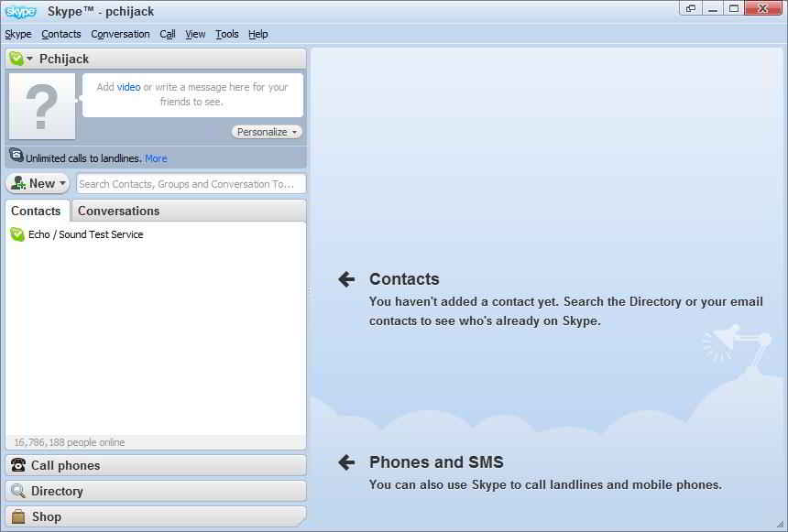Expand the status dropdown arrow beside Pchijack
The image size is (788, 532).
(29, 59)
